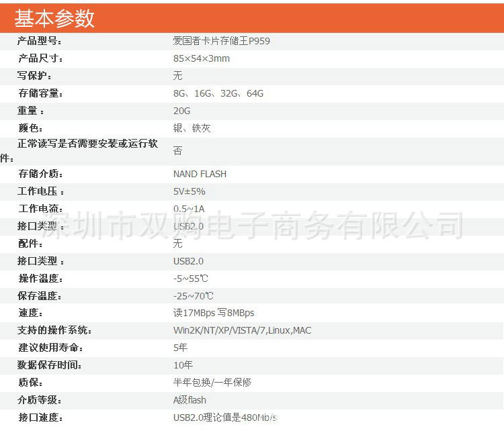This screenshot has width=504, height=439.
Task: Select the 介质等级 label
Action: coord(39,400)
